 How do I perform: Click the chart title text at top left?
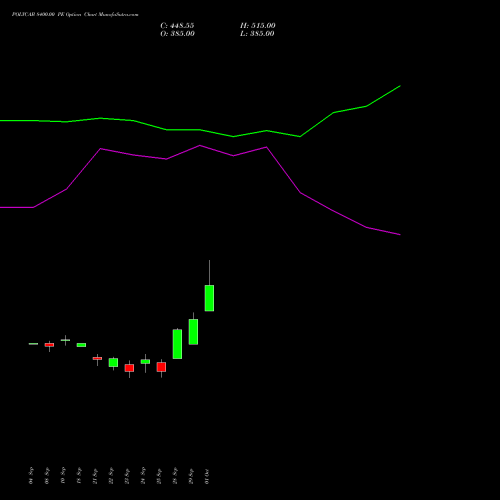point(75,15)
